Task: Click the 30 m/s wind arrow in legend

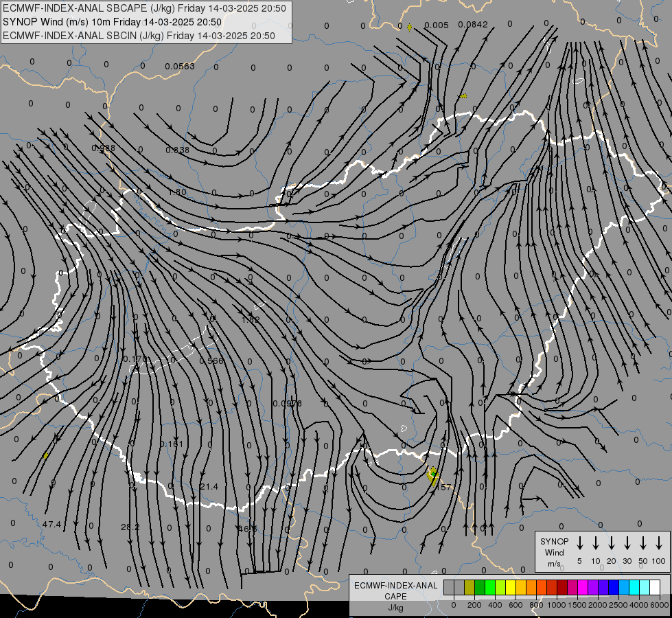Action: [627, 543]
